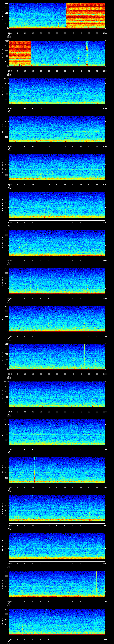Click the 10-second tick label under the 15:26 spectrogram
This screenshot has width=114, height=644.
tap(25, 487)
